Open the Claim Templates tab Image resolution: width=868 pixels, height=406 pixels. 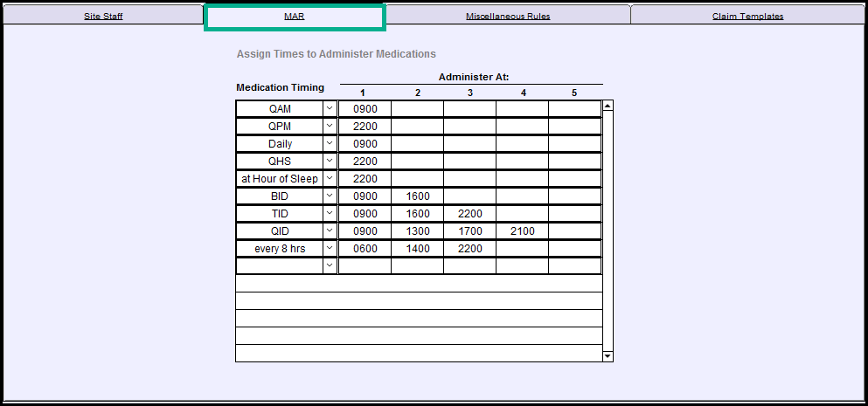click(747, 16)
